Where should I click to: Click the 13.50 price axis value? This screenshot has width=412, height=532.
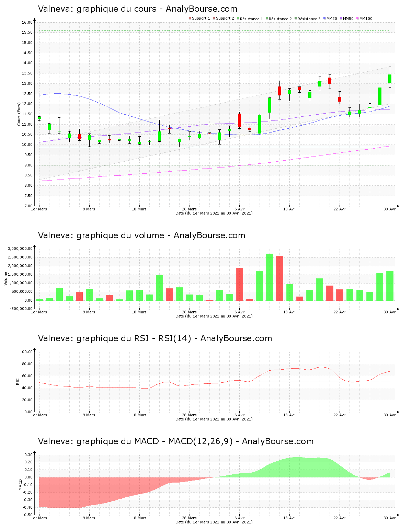[27, 73]
